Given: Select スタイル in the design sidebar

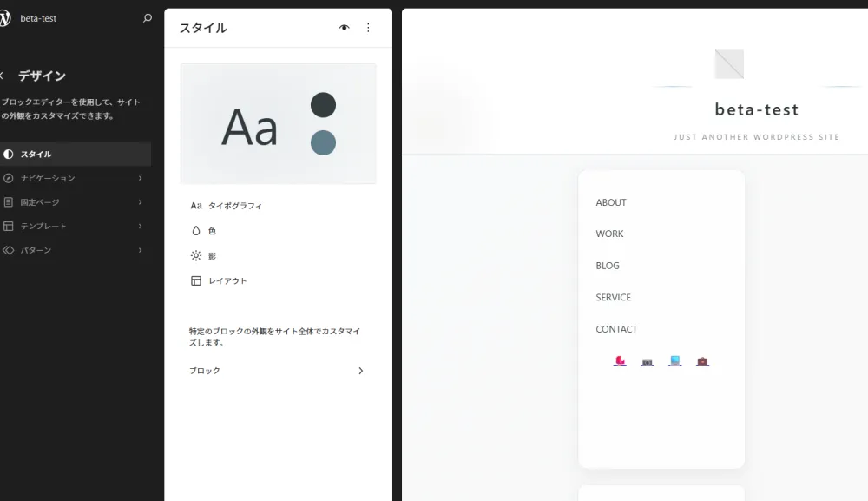Looking at the screenshot, I should 36,155.
